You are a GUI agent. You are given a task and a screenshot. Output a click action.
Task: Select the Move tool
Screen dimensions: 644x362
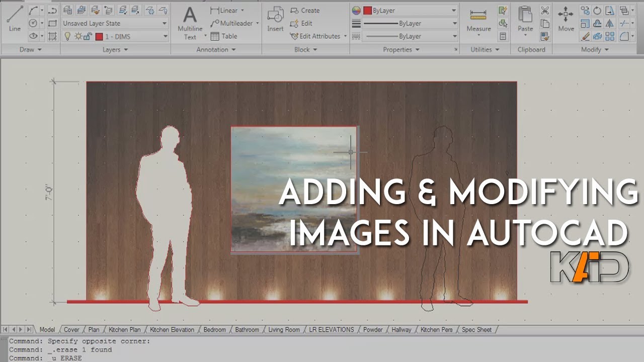click(x=566, y=19)
